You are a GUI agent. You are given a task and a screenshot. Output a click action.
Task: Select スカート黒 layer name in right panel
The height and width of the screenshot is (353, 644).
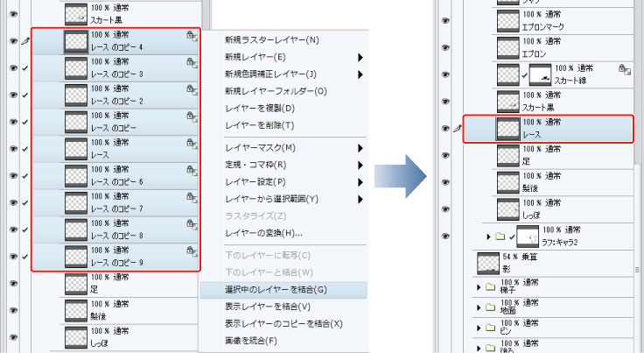538,108
